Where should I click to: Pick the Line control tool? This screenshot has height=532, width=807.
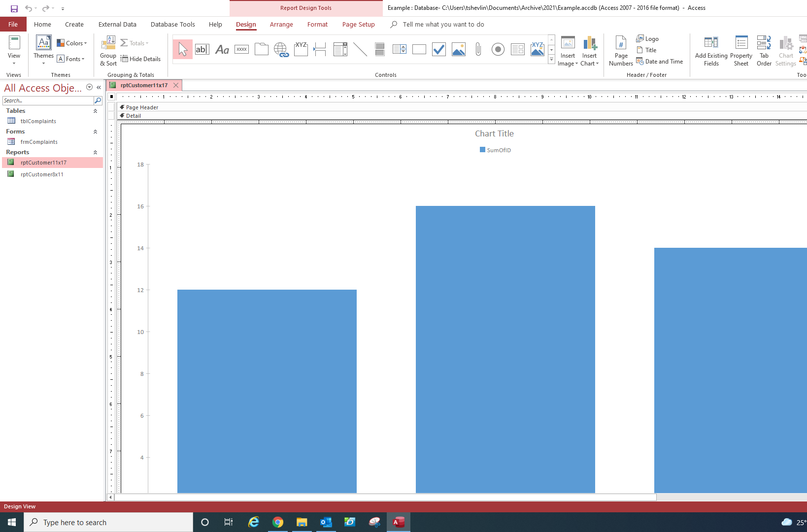pyautogui.click(x=360, y=49)
